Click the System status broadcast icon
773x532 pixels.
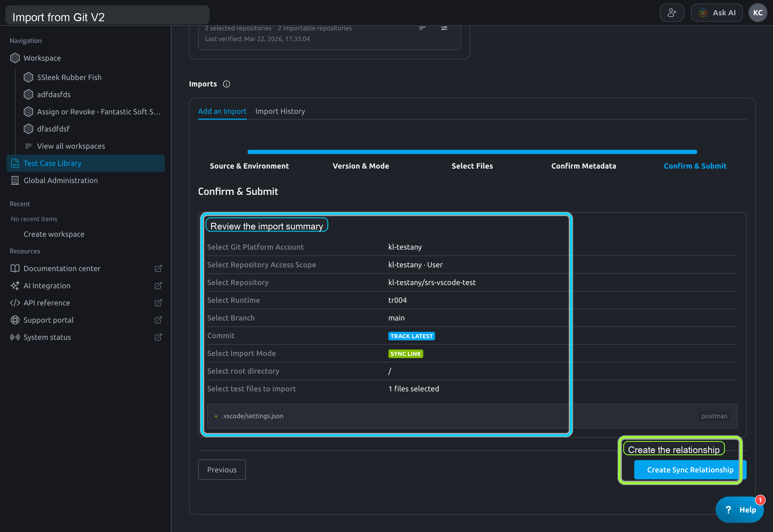coord(15,337)
